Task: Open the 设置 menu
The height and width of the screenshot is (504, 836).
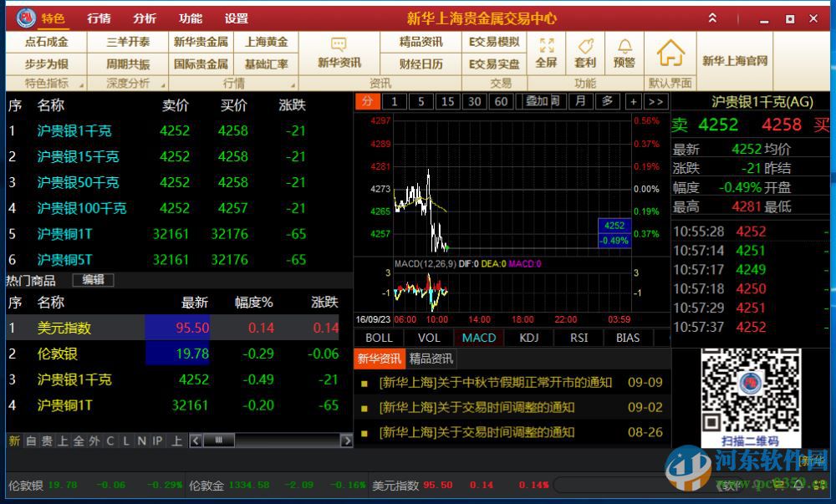Action: click(237, 17)
